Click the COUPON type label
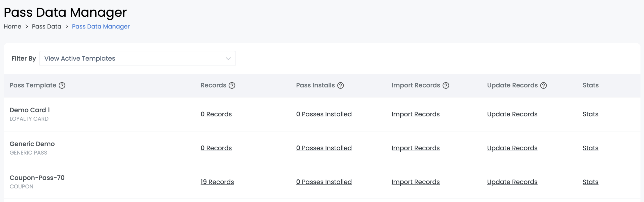 [21, 187]
